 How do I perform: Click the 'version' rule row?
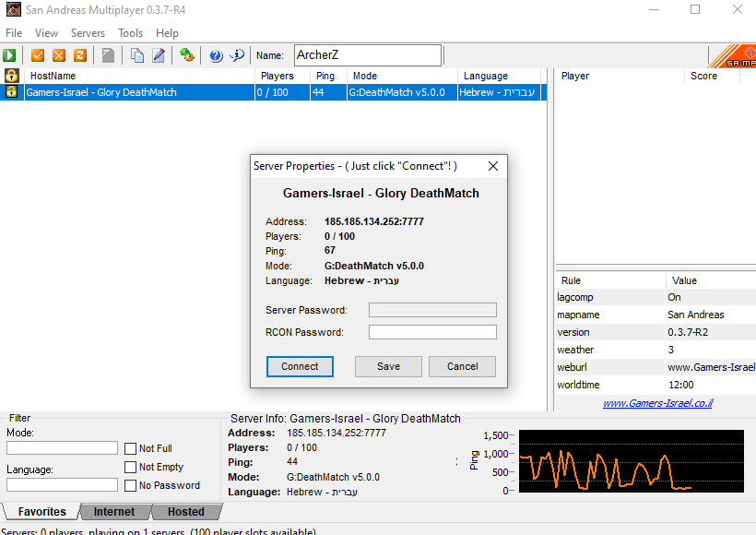[656, 332]
